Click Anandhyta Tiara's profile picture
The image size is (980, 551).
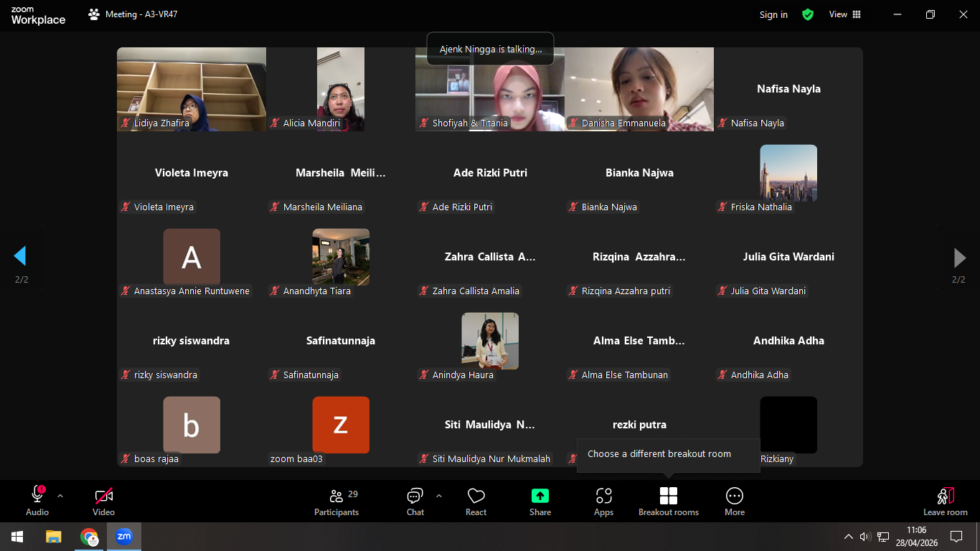pos(341,257)
